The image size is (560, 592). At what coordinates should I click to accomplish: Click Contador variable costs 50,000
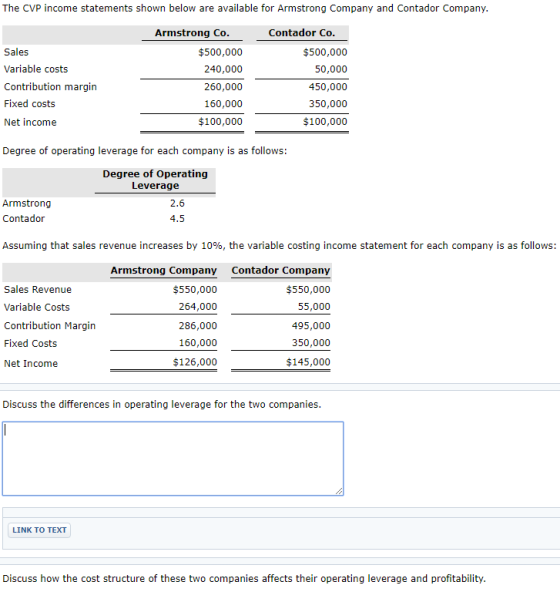tap(331, 69)
